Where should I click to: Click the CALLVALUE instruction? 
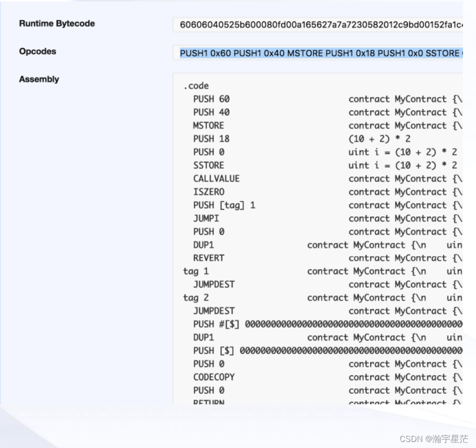(217, 179)
